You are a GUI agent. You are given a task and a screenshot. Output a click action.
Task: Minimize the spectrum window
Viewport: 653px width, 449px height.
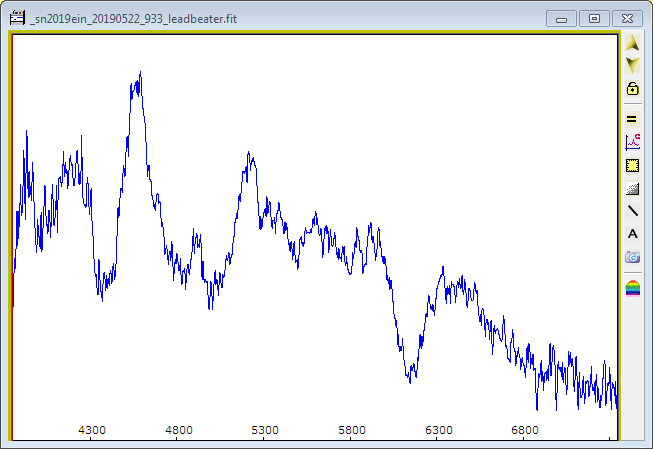(x=563, y=18)
